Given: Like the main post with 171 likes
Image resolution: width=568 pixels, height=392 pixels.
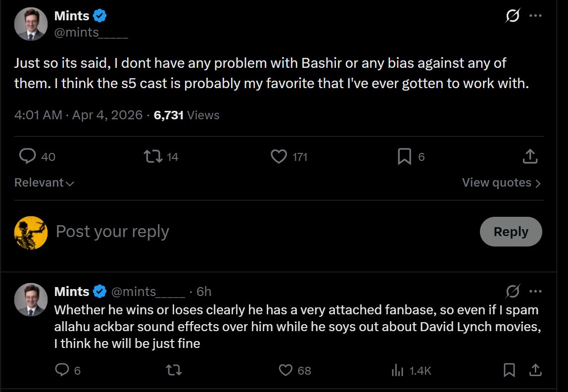Looking at the screenshot, I should [279, 157].
